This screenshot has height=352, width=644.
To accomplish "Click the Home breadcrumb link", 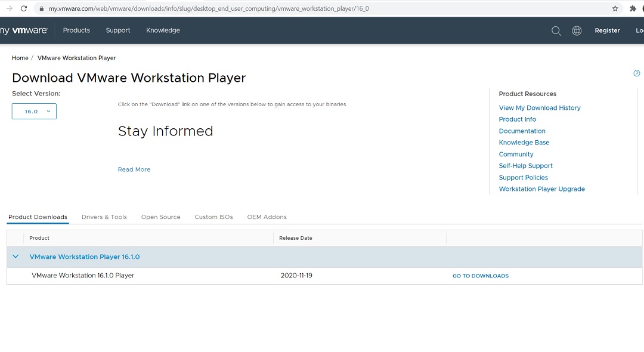I will coord(20,58).
